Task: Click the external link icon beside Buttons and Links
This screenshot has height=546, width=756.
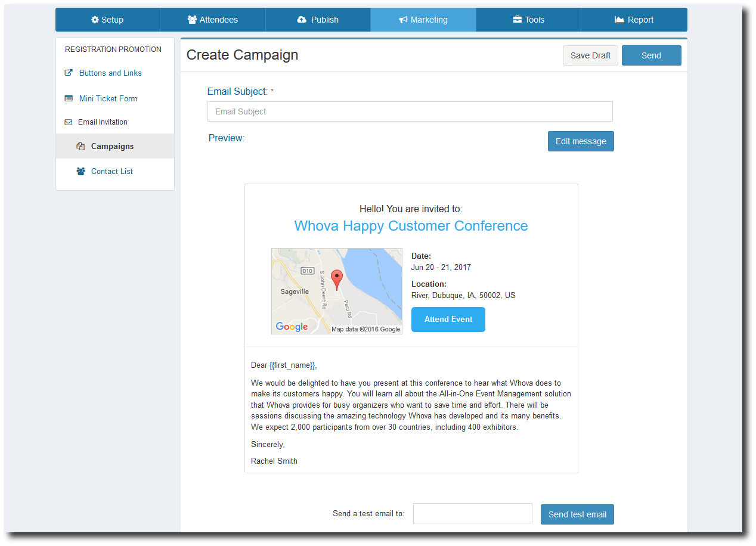Action: 69,73
